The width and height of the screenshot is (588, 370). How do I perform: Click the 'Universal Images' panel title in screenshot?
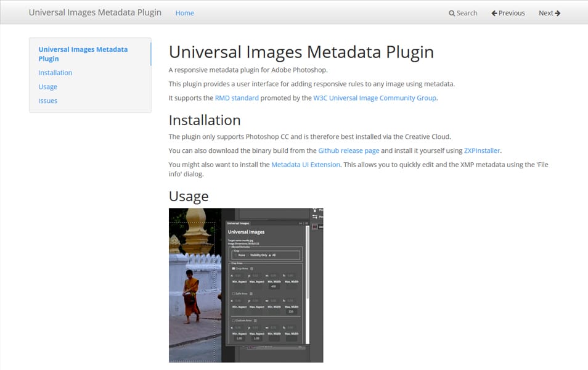click(246, 232)
